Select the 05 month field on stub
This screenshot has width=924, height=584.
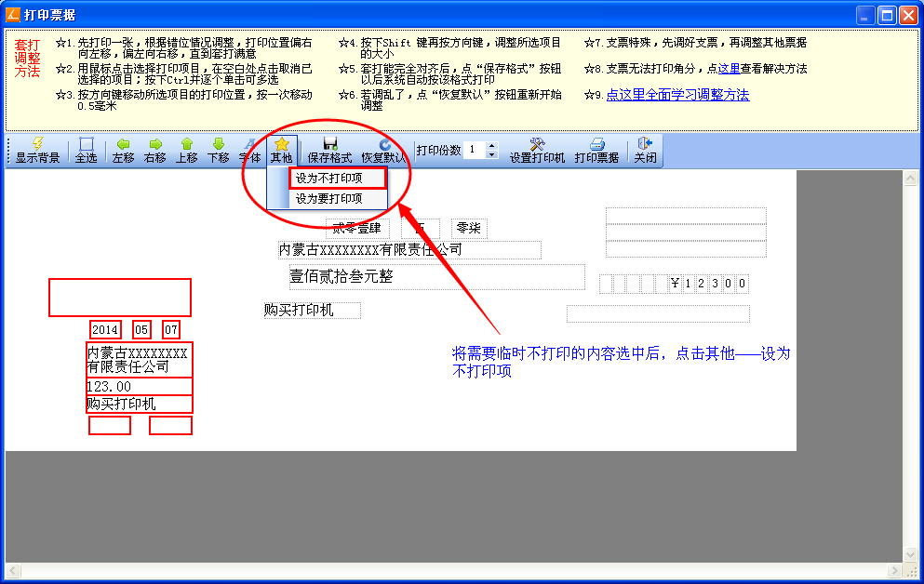coord(141,330)
